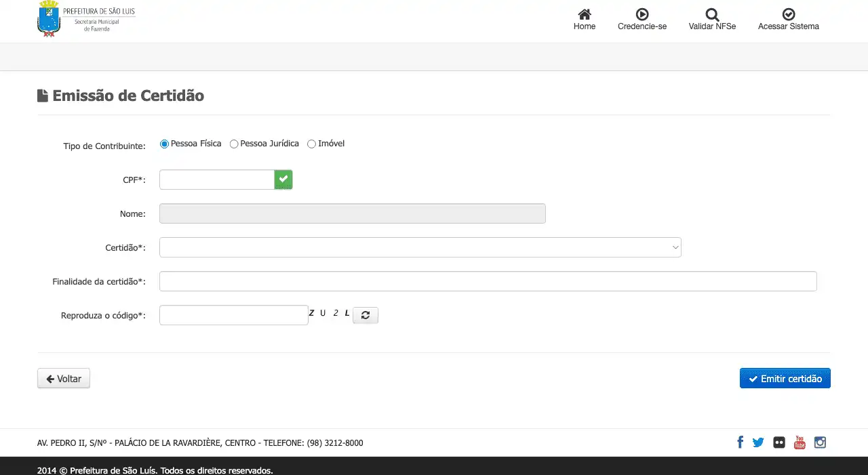The height and width of the screenshot is (475, 868).
Task: Choose the Imóvel radio option
Action: pos(312,144)
